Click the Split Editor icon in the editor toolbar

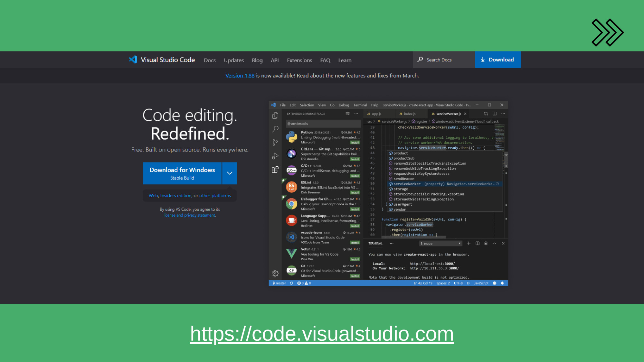tap(495, 114)
